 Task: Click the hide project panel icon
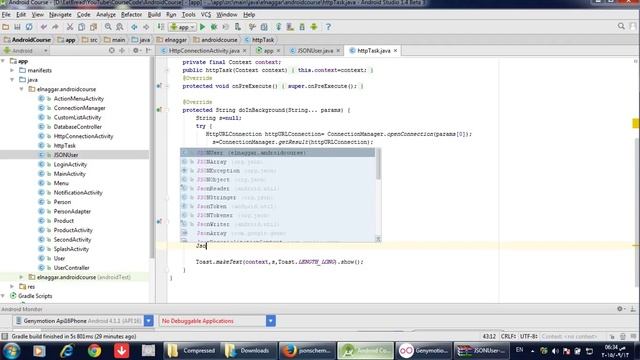[x=148, y=51]
